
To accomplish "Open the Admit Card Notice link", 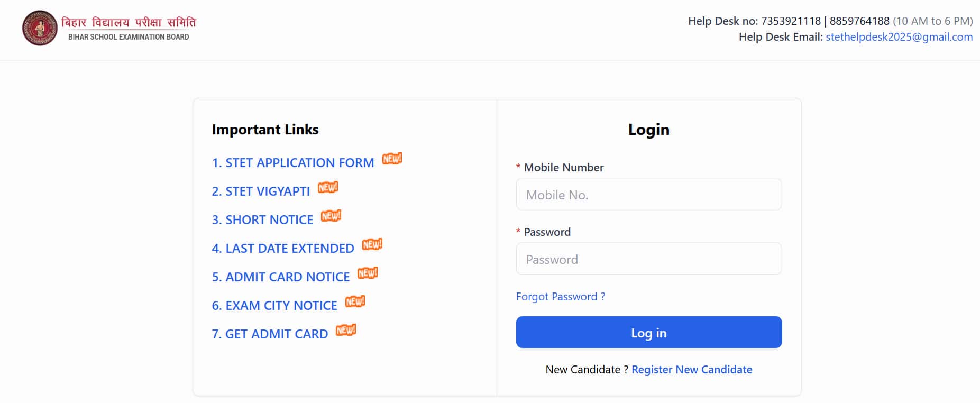I will [x=281, y=277].
